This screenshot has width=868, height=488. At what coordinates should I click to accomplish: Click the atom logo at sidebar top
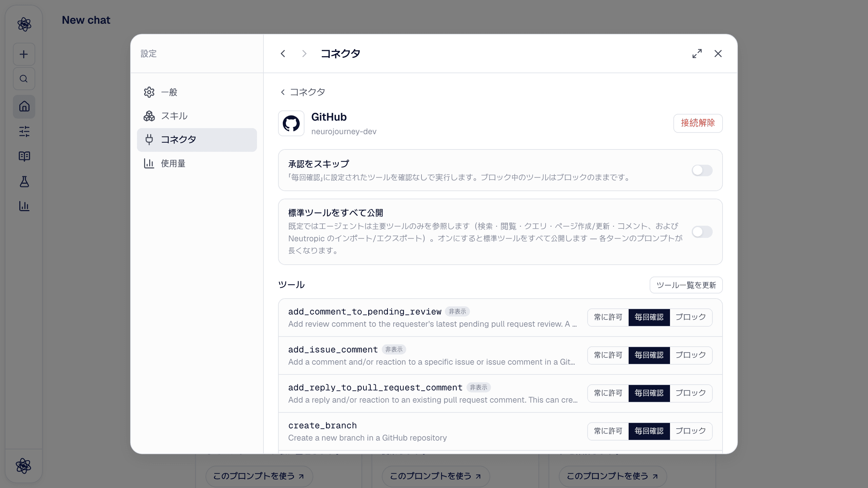[x=24, y=24]
